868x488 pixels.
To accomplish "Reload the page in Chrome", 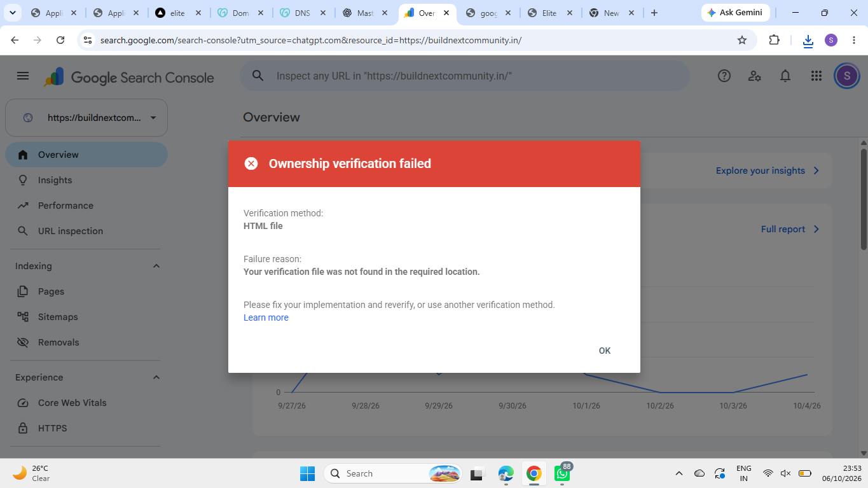I will tap(60, 40).
